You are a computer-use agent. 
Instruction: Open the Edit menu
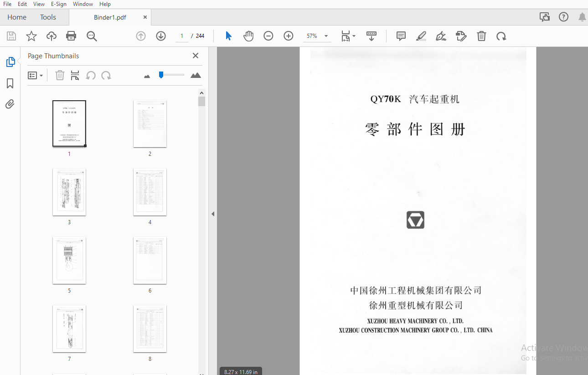pyautogui.click(x=22, y=4)
